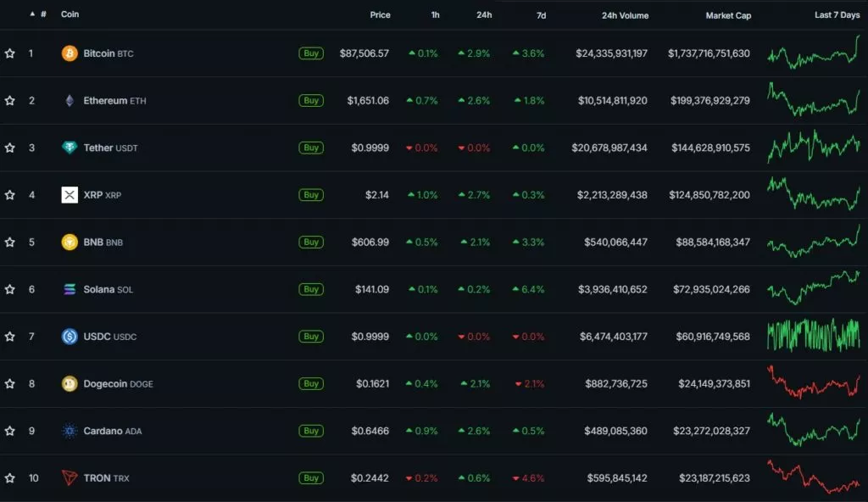Toggle the favorite star for Bitcoin
Viewport: 868px width, 502px height.
pyautogui.click(x=10, y=53)
